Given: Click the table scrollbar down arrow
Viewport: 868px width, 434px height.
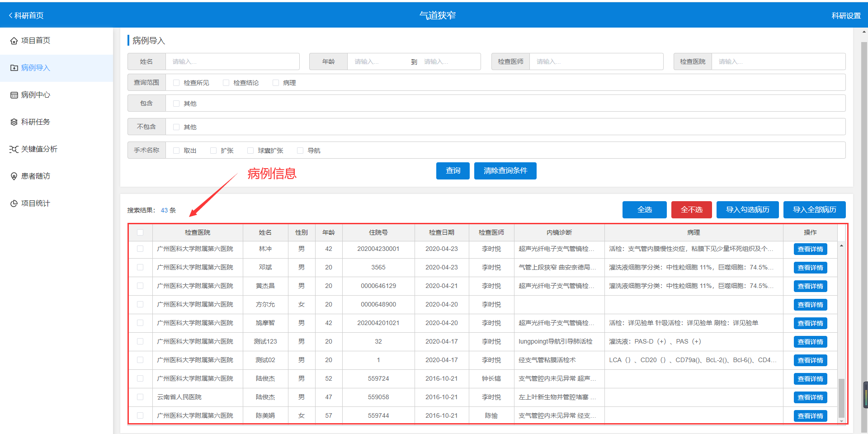Looking at the screenshot, I should pos(841,421).
